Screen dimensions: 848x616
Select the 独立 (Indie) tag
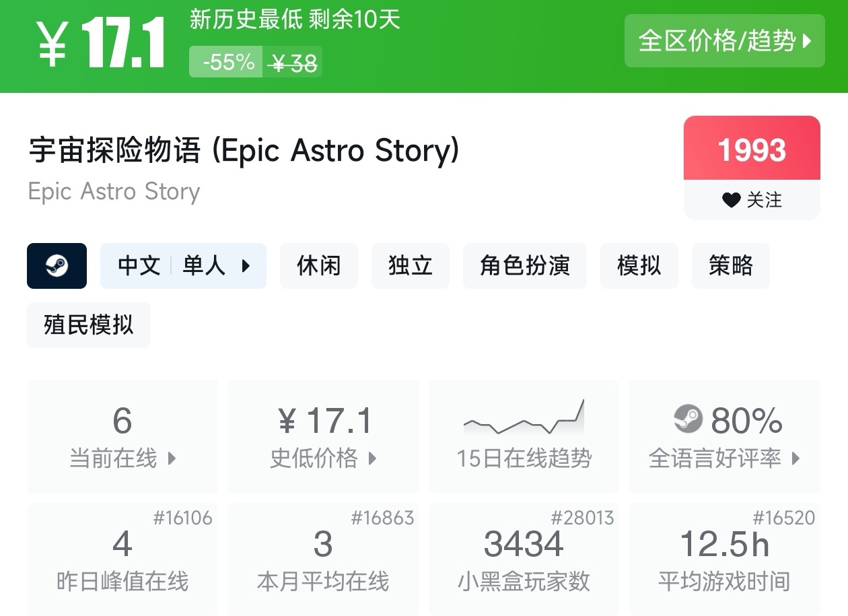[x=410, y=266]
